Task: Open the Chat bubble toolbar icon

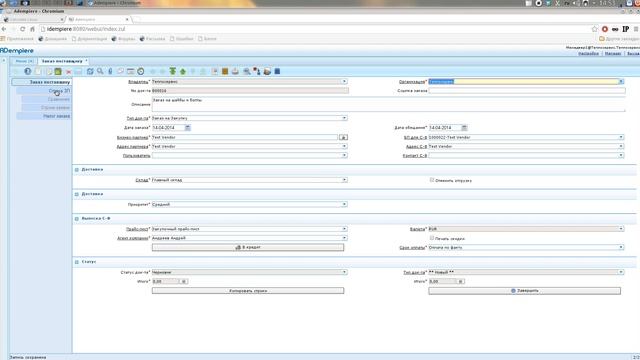Action: (x=120, y=71)
